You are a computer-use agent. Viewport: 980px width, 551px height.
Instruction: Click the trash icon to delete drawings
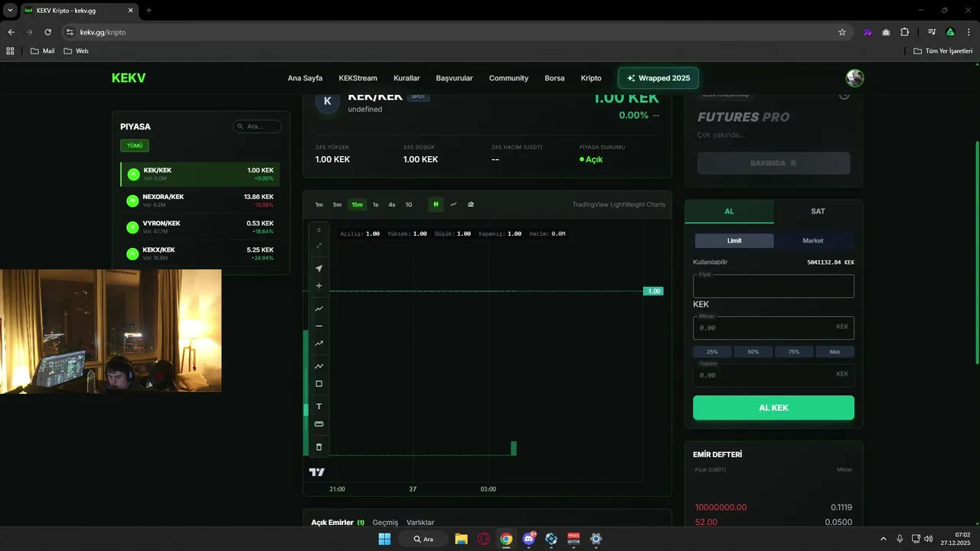[x=319, y=447]
